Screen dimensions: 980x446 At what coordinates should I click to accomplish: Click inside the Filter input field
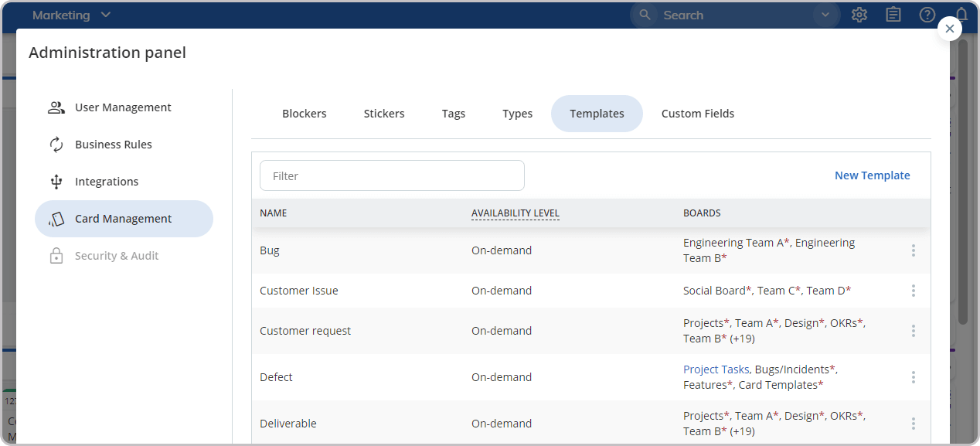(x=392, y=175)
